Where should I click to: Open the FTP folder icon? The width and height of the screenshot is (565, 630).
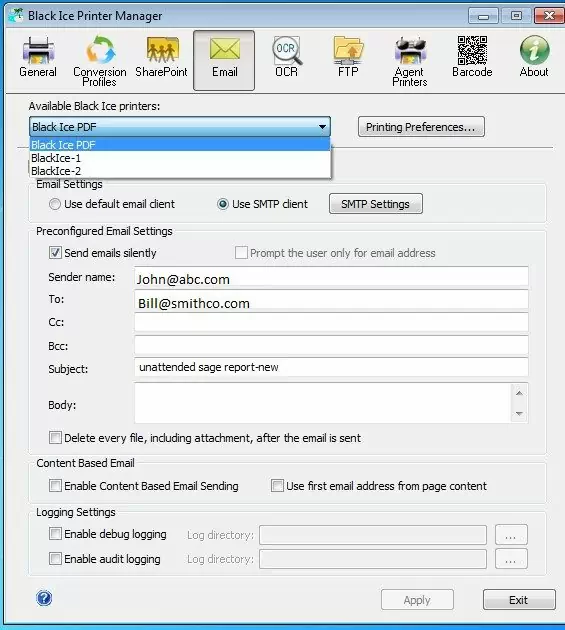[348, 51]
